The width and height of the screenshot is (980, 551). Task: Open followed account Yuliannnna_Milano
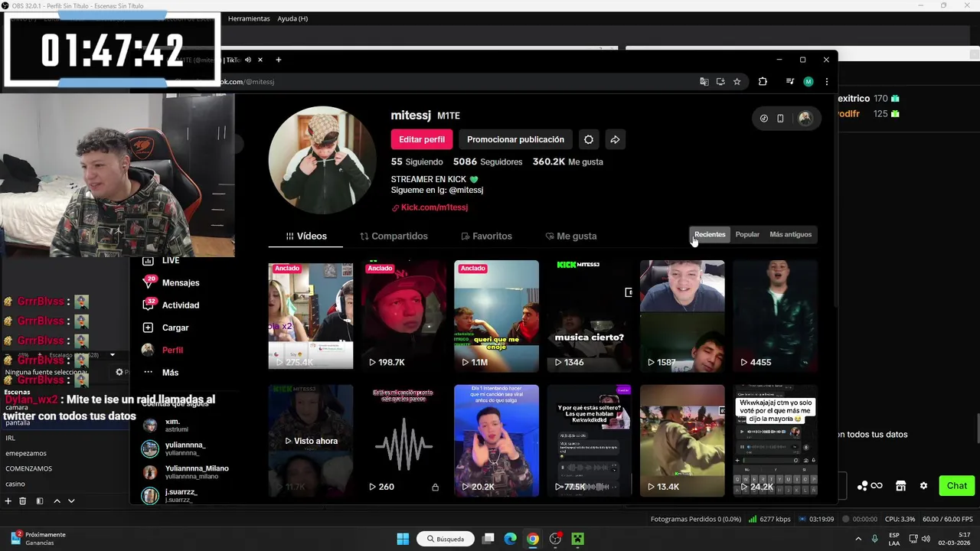point(185,472)
